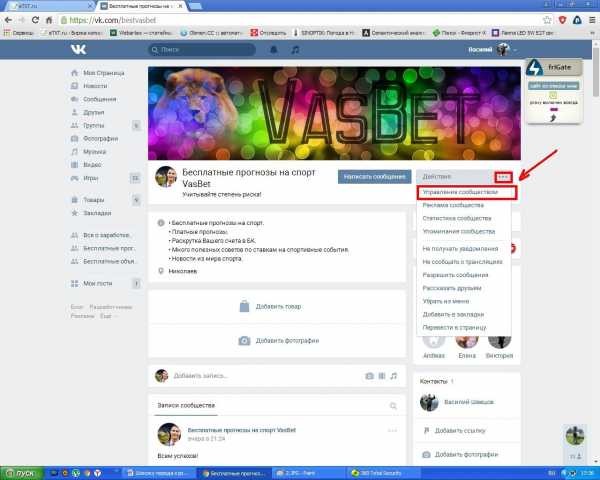
Task: Click the VK logo in header
Action: [78, 49]
